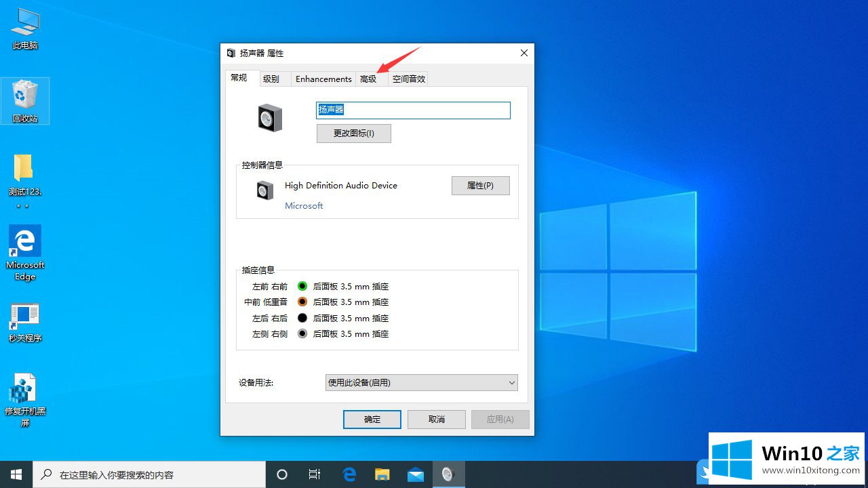Switch to the 空间音效 tab
This screenshot has height=488, width=868.
coord(408,79)
